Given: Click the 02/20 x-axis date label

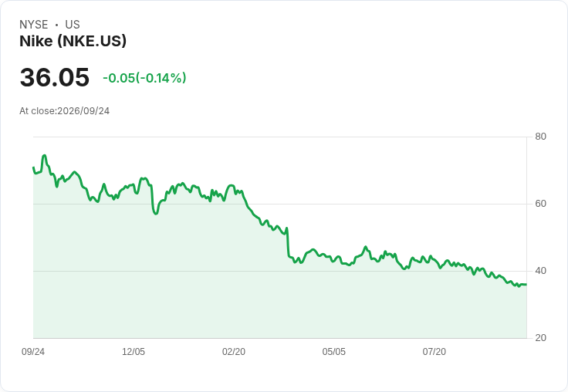Looking at the screenshot, I should pyautogui.click(x=234, y=351).
